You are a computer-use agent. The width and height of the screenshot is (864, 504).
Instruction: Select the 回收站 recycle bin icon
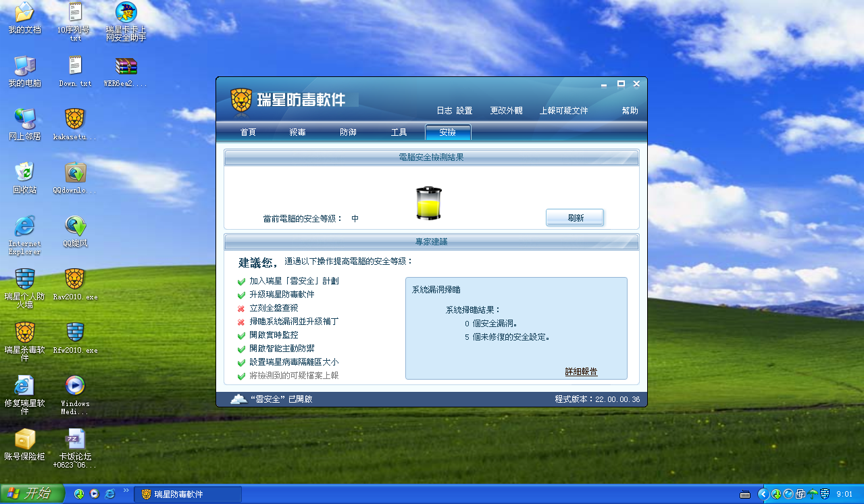[24, 178]
